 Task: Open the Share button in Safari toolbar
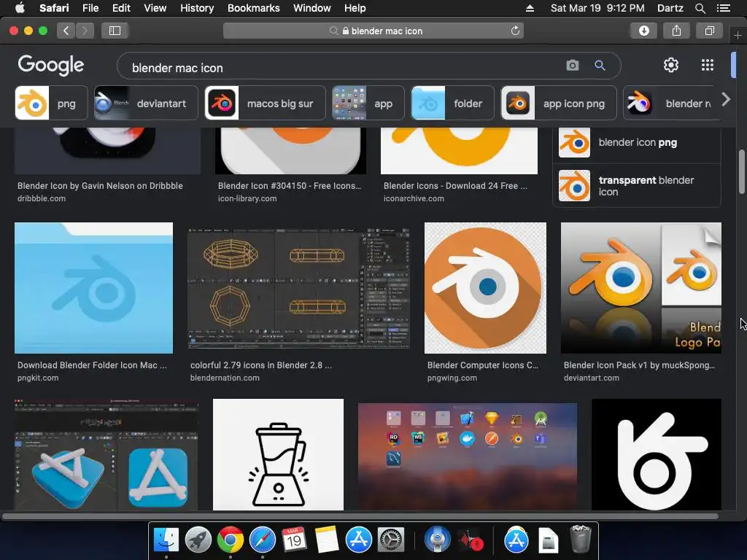point(676,31)
